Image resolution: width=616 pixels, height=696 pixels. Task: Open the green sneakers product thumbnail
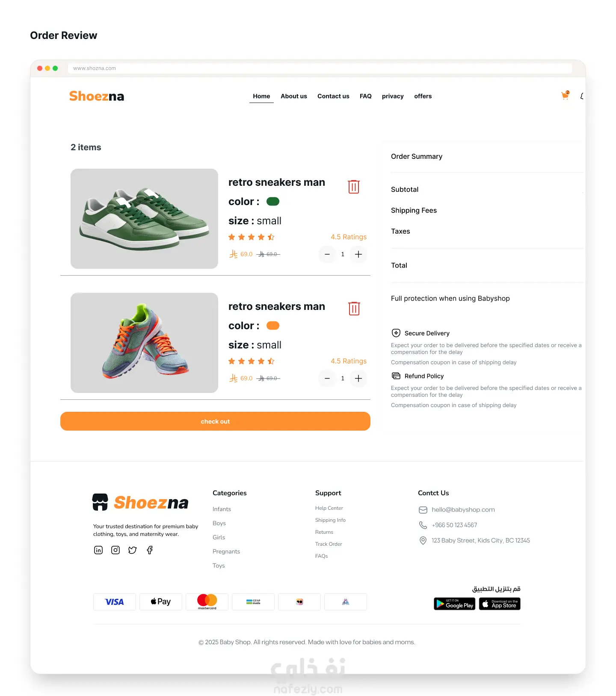click(x=144, y=219)
